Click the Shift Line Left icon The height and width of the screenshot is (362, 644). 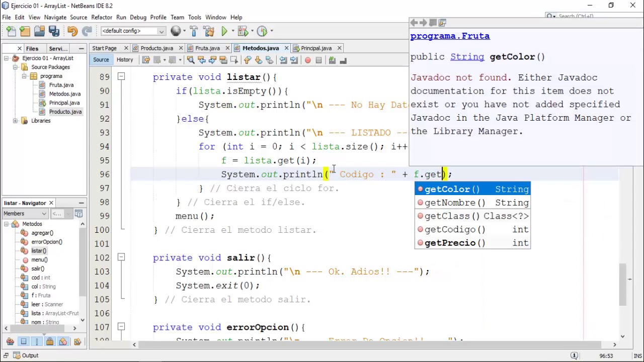pos(283,60)
